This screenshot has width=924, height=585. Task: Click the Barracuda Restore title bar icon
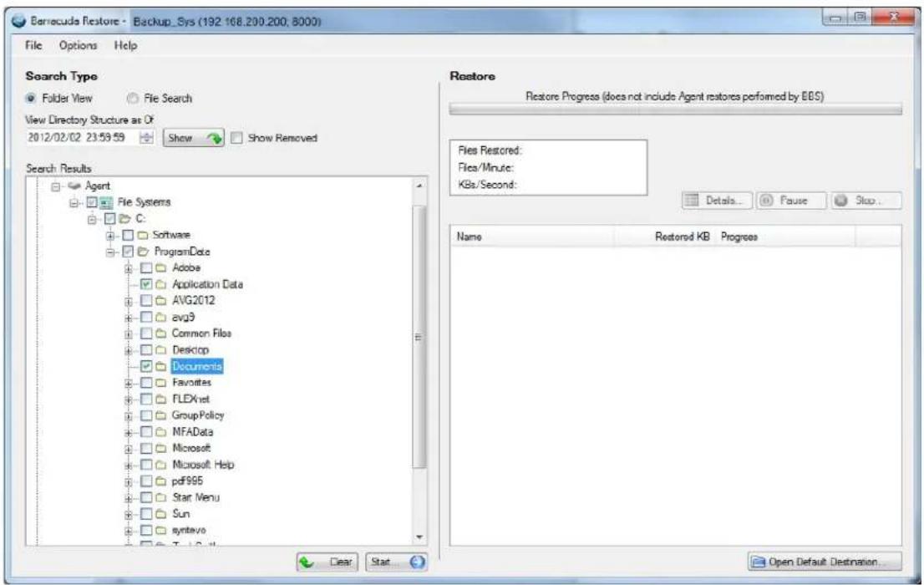(x=19, y=21)
